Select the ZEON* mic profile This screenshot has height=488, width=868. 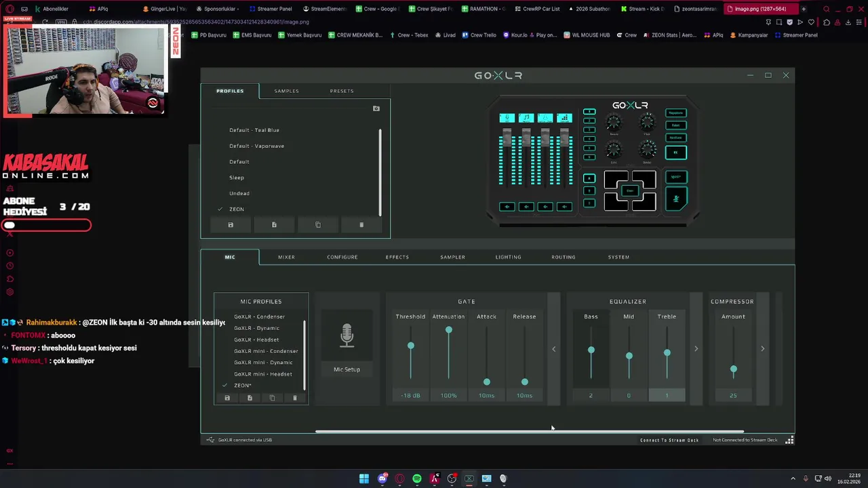pyautogui.click(x=243, y=386)
